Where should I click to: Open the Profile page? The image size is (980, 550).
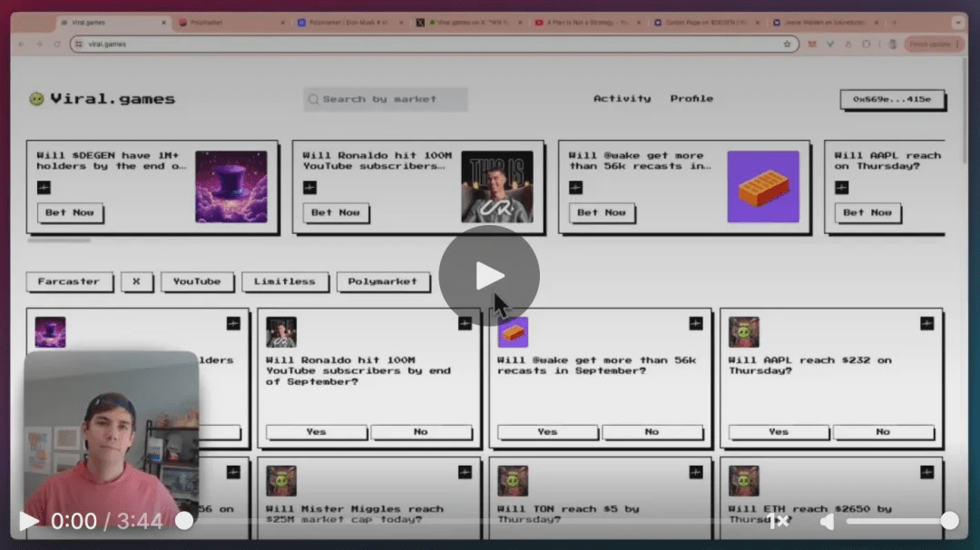[x=691, y=99]
